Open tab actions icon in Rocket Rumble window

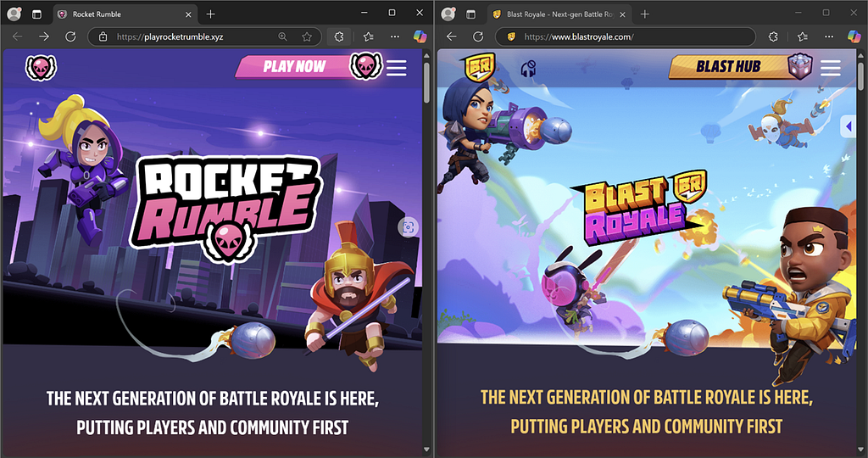[36, 14]
